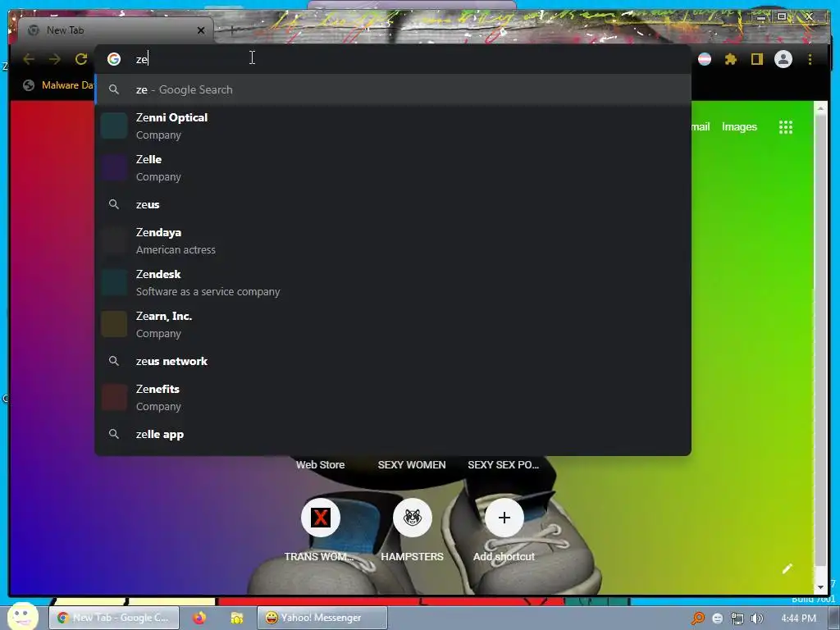Click the browser Back arrow
The width and height of the screenshot is (840, 630).
[29, 59]
